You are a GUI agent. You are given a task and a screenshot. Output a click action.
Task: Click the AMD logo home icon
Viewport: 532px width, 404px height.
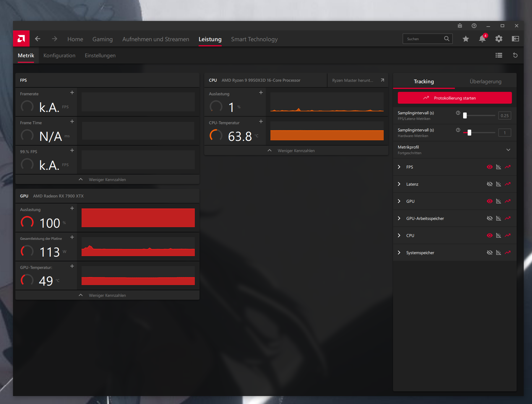point(21,39)
